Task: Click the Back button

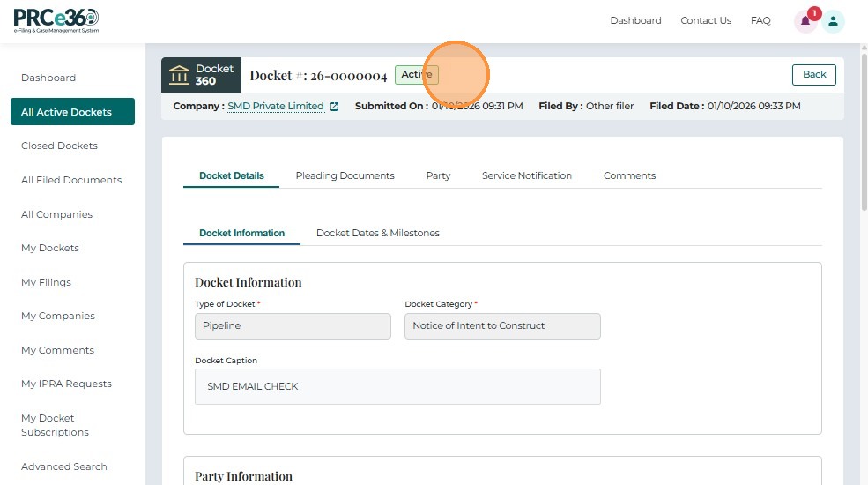Action: pos(813,75)
